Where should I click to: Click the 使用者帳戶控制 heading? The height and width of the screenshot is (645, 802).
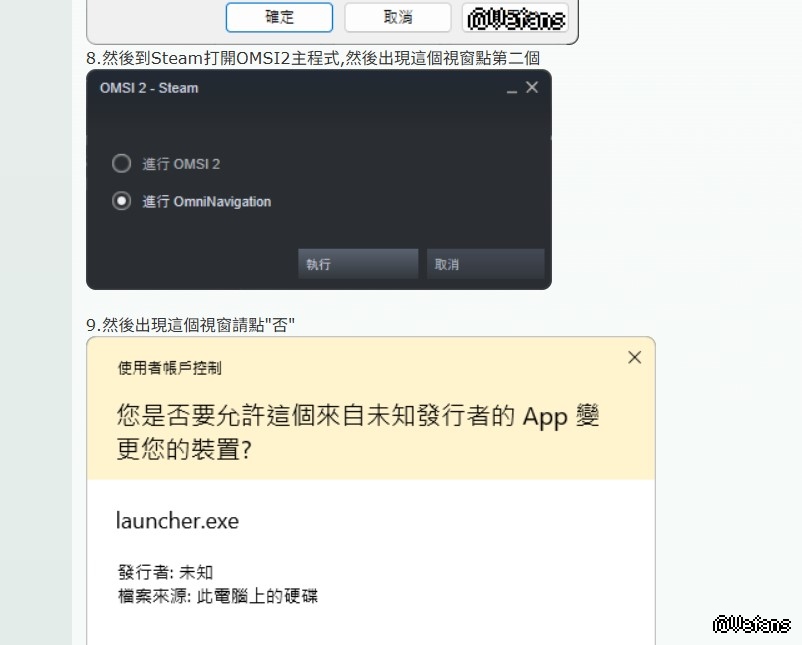(169, 368)
